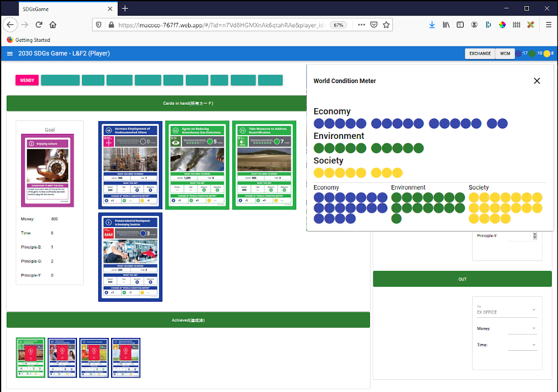Image resolution: width=558 pixels, height=392 pixels.
Task: Open a new browser tab
Action: [x=125, y=8]
